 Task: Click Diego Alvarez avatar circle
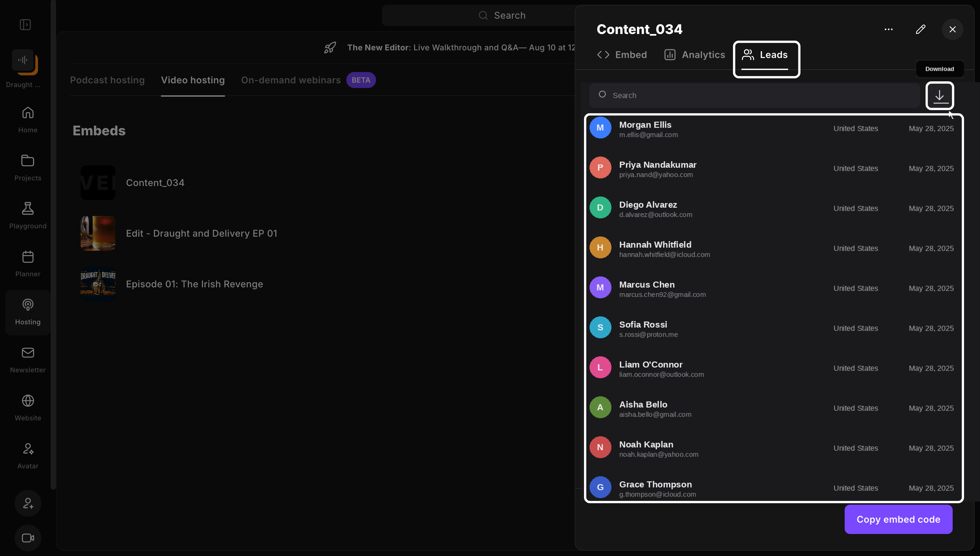pos(600,208)
